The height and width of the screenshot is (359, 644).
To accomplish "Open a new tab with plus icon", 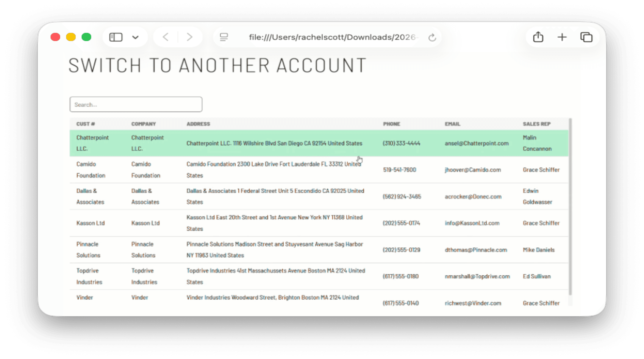I will [562, 37].
